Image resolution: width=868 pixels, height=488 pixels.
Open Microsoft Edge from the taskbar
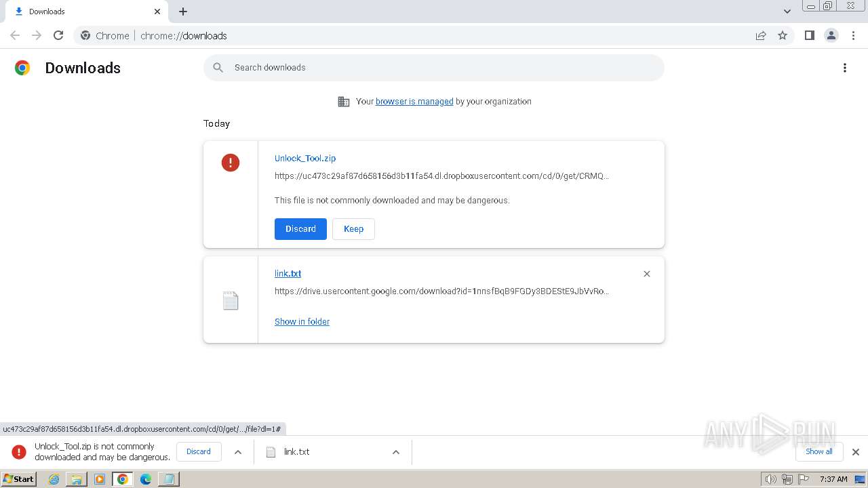146,479
